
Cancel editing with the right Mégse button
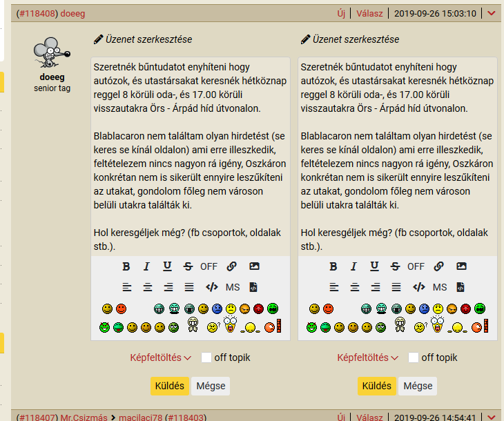pos(418,386)
